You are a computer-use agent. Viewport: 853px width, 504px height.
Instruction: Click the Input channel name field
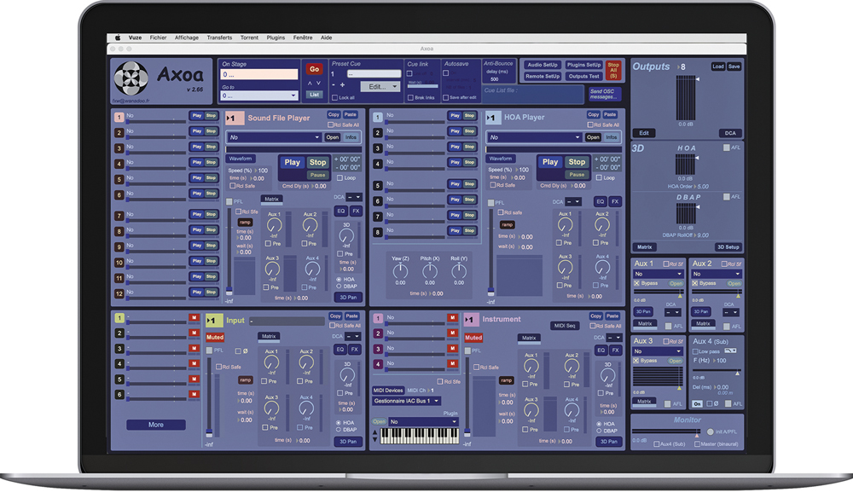[287, 322]
